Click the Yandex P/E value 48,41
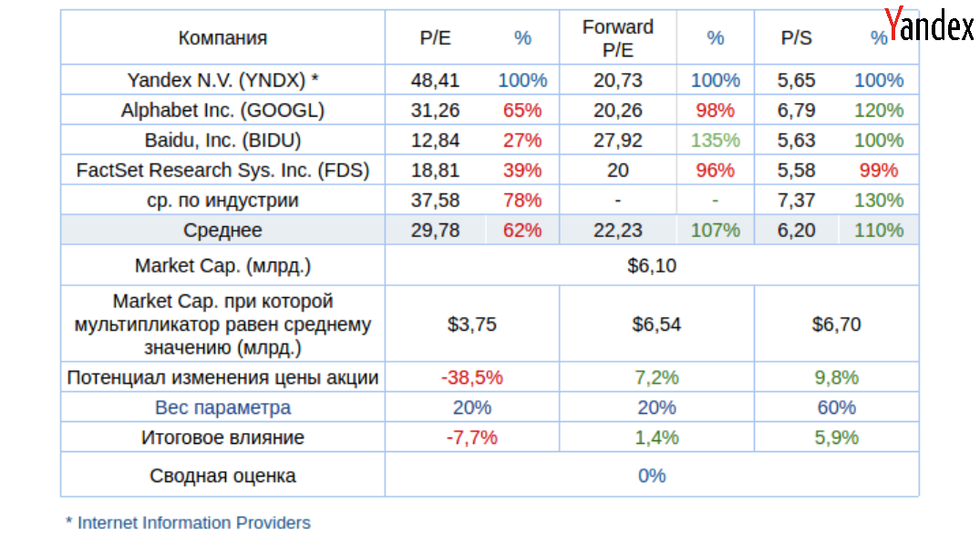The height and width of the screenshot is (546, 980). pos(436,80)
